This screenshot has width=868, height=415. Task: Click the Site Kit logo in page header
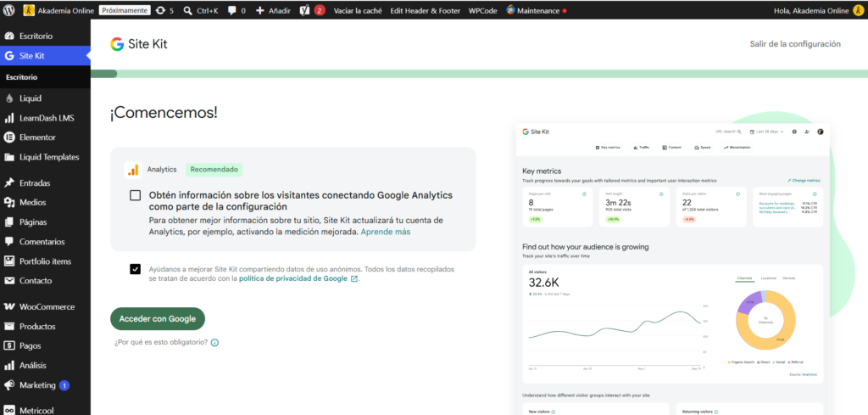[x=138, y=44]
